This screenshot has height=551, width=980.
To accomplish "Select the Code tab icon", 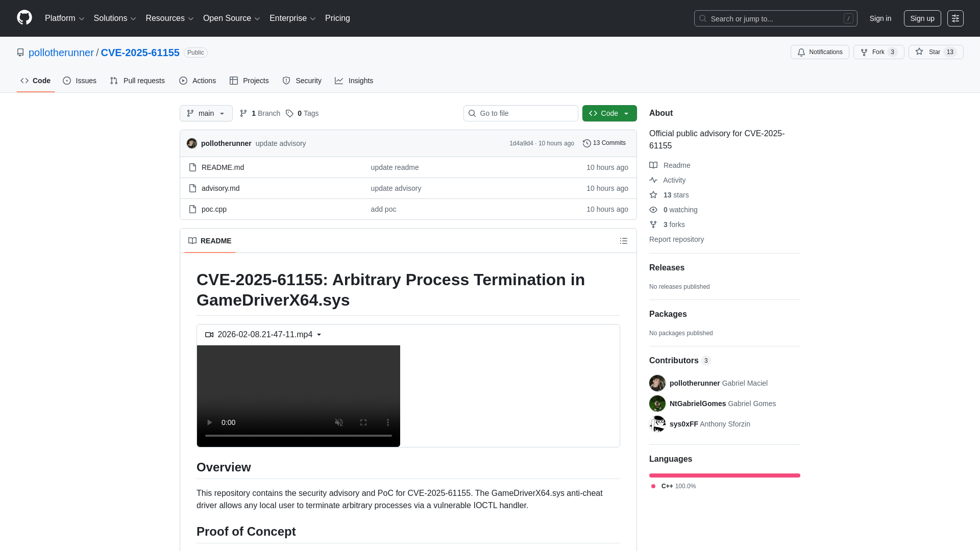I will [x=24, y=81].
